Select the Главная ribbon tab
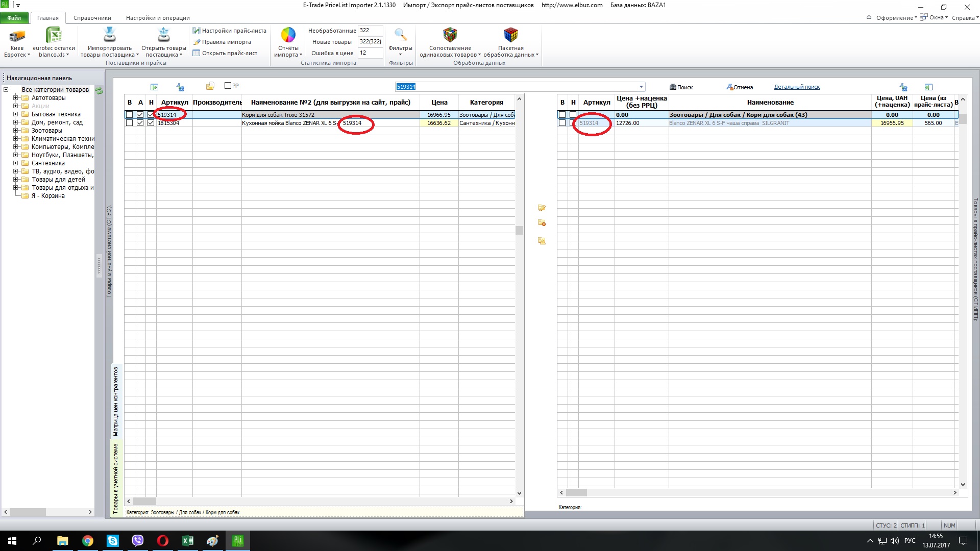 coord(48,18)
